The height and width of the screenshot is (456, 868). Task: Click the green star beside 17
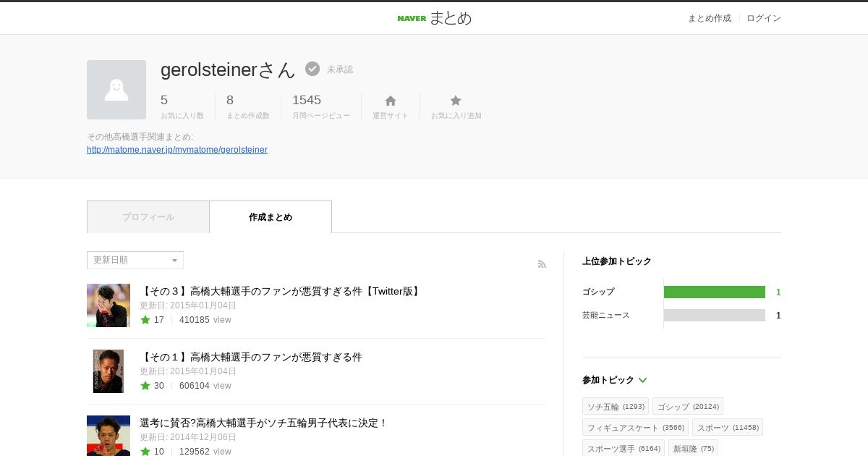pos(145,320)
